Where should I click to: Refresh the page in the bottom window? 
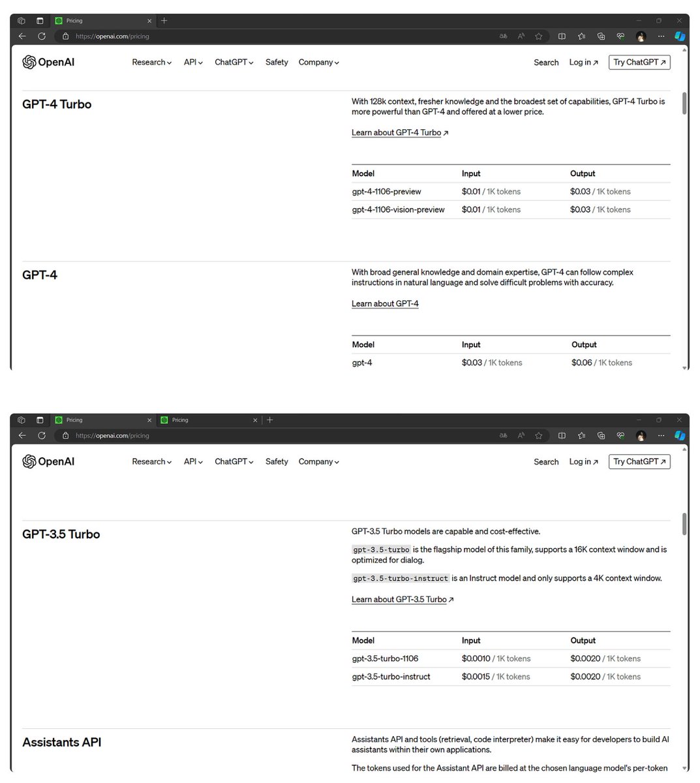click(x=42, y=436)
